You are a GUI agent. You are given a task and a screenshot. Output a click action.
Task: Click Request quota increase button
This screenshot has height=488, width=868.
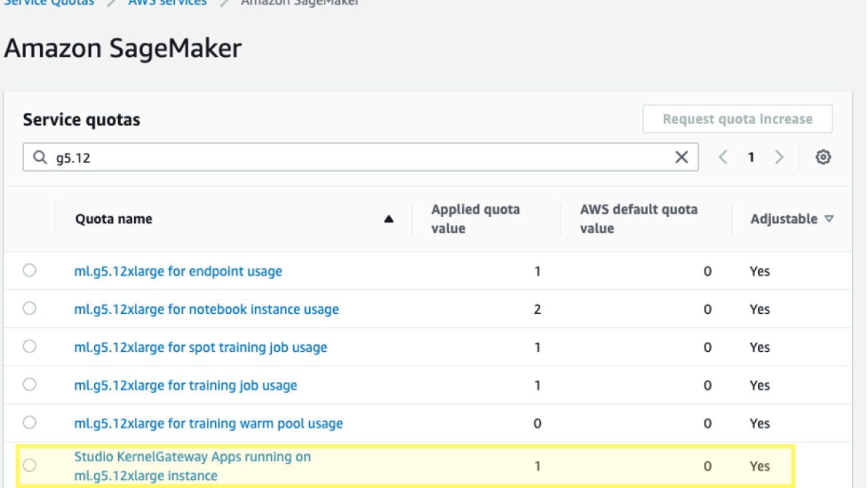click(x=738, y=119)
